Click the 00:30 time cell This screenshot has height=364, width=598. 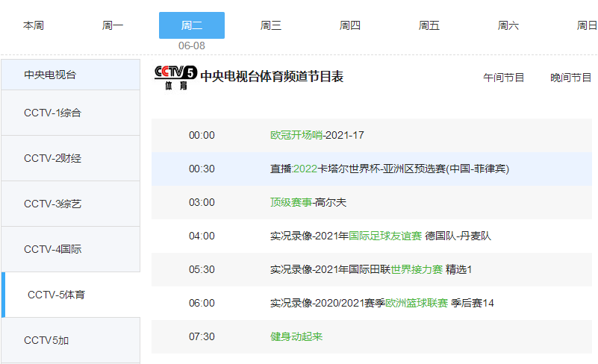[x=202, y=169]
